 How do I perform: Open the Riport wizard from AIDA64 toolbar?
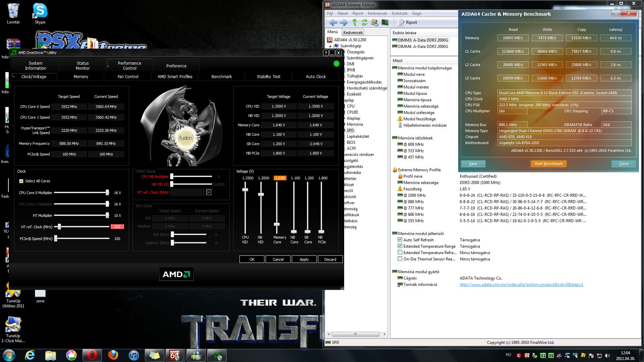(407, 22)
